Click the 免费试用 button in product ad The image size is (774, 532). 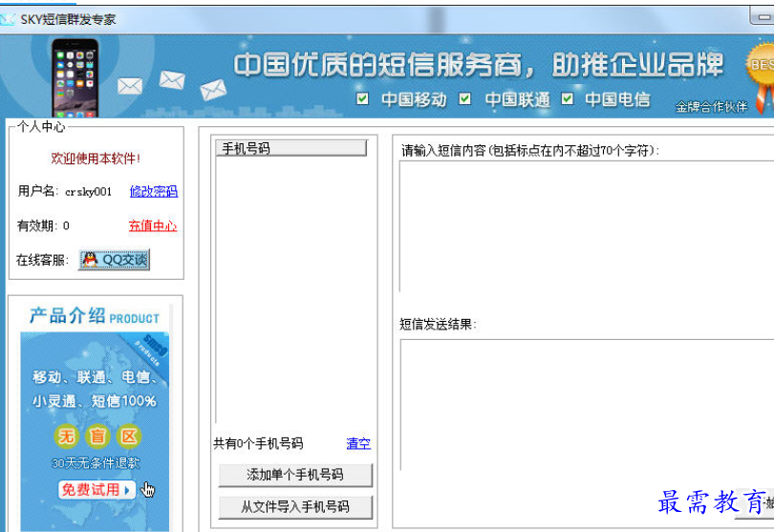(x=97, y=490)
